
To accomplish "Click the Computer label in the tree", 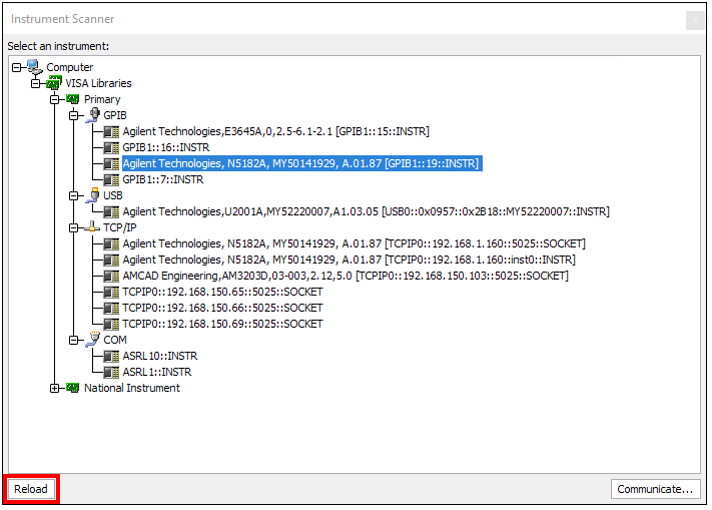I will 69,67.
